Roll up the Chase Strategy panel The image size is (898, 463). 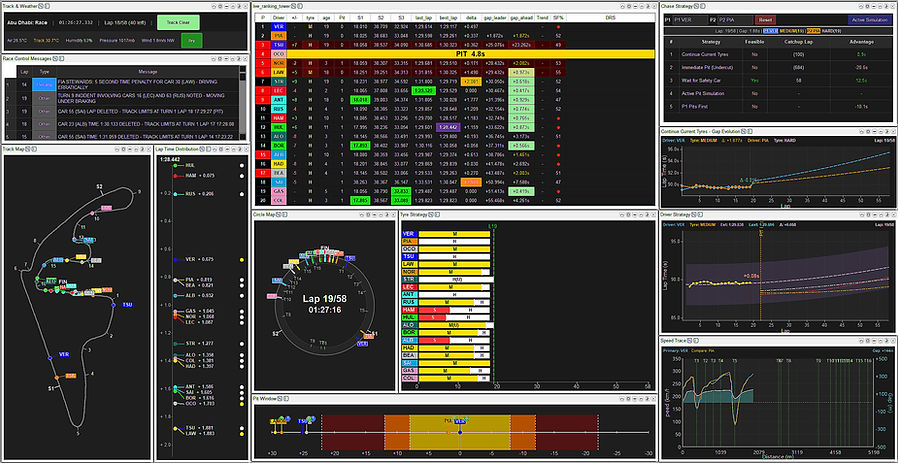tap(861, 6)
